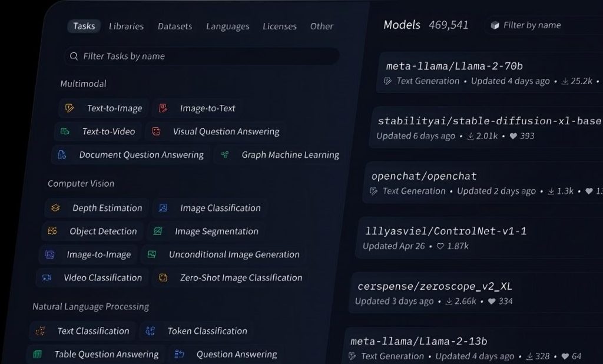Click the Token Classification icon
603x364 pixels.
(x=149, y=331)
